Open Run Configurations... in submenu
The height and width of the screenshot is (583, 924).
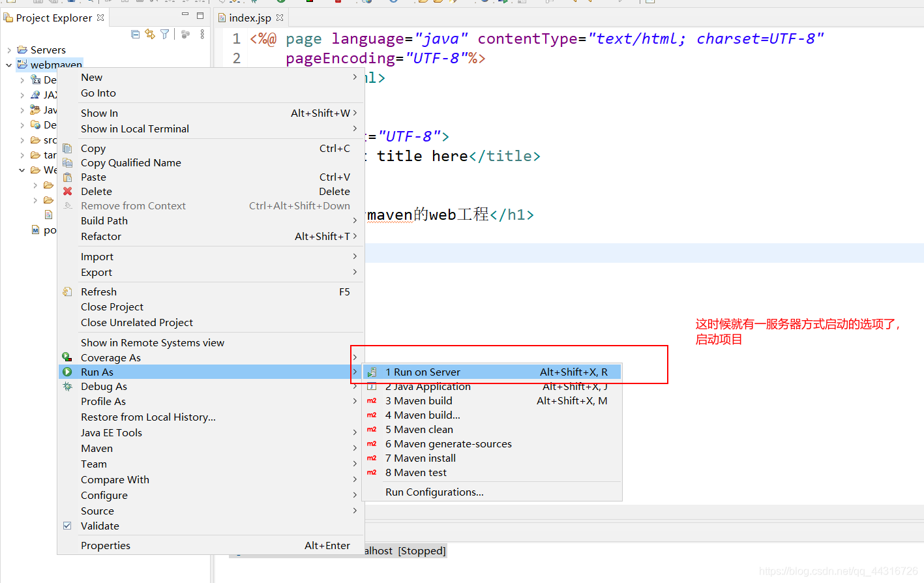pyautogui.click(x=492, y=492)
